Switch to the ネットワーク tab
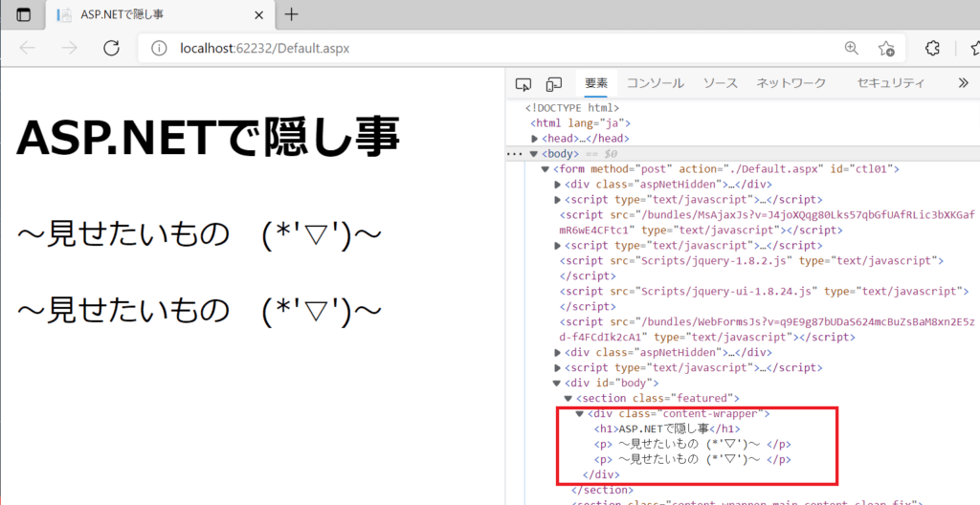The width and height of the screenshot is (980, 505). 791,84
